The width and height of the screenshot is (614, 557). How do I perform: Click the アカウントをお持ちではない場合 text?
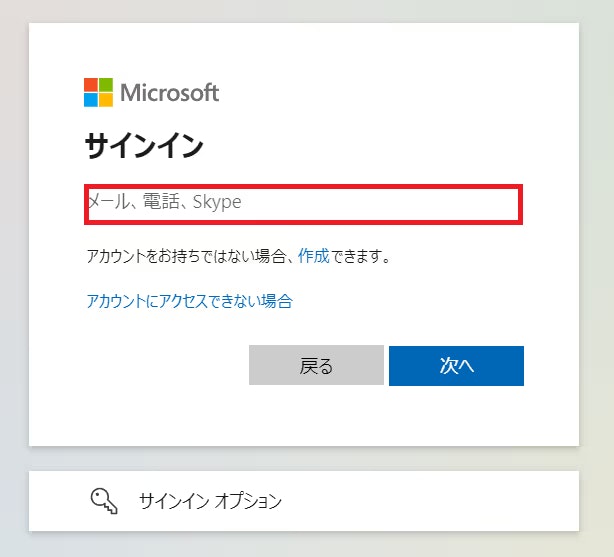tap(186, 256)
